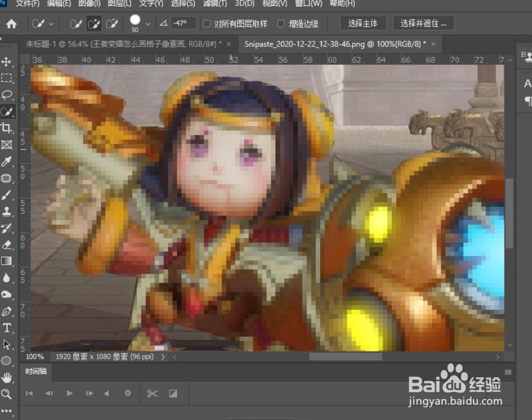Click the brush angle input field

(184, 23)
